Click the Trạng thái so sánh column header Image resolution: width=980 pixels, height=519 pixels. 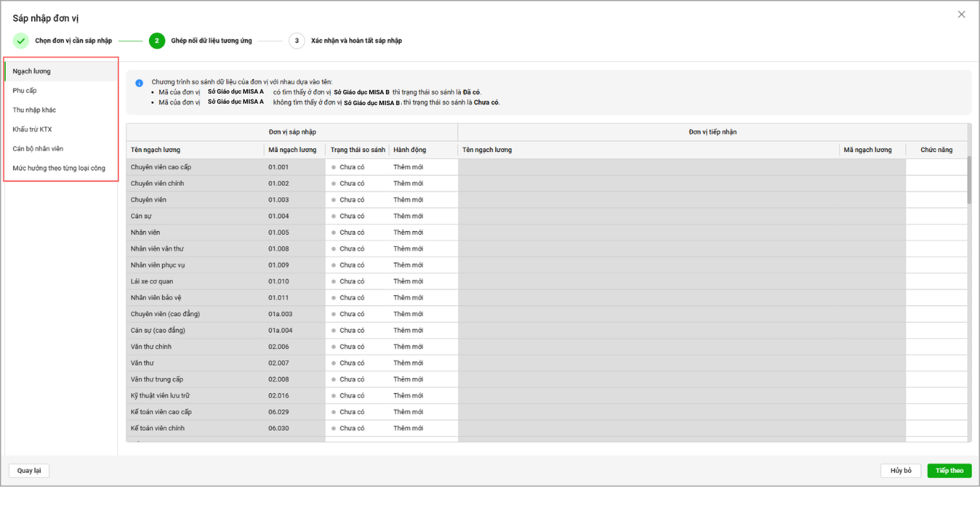(357, 150)
